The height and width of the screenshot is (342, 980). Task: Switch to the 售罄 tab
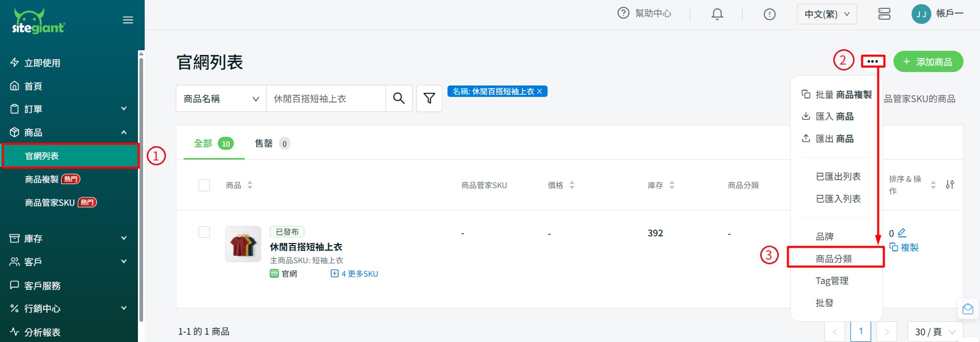point(264,144)
